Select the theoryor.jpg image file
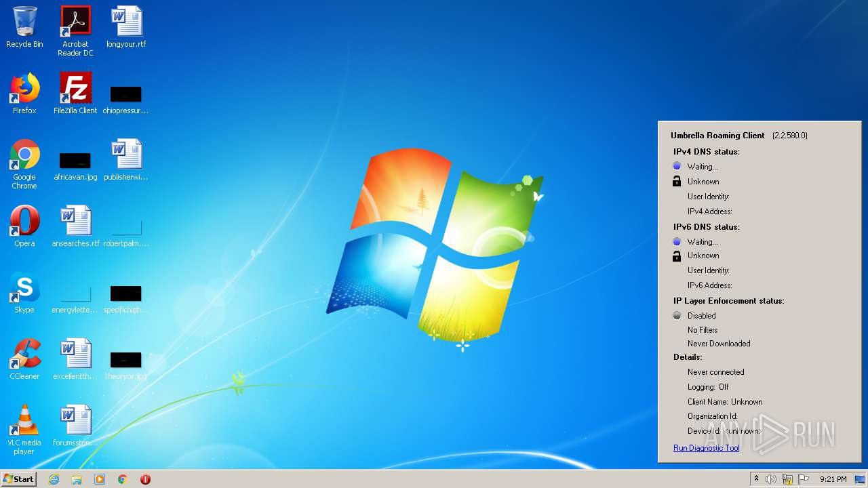Viewport: 868px width, 488px height. [x=126, y=365]
